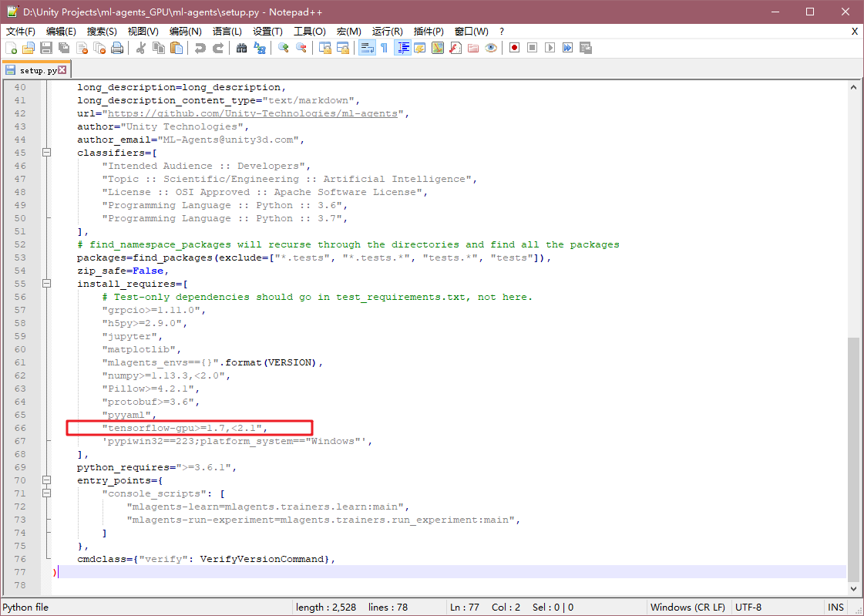This screenshot has height=616, width=864.
Task: Close the current document via toolbar icon
Action: click(82, 48)
